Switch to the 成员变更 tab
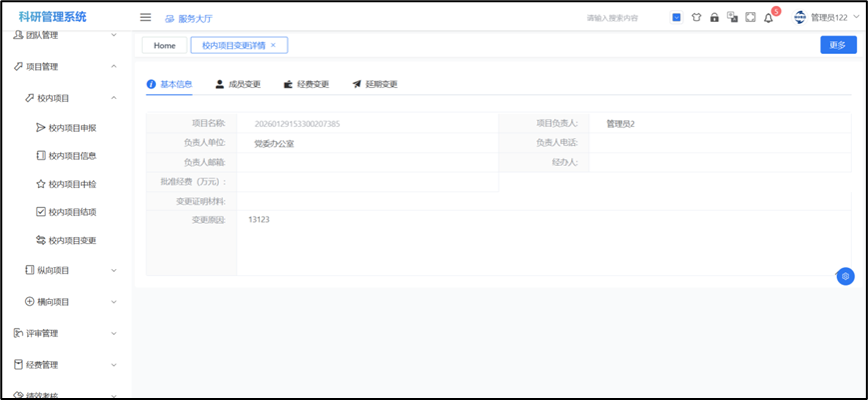Image resolution: width=868 pixels, height=400 pixels. click(x=238, y=84)
